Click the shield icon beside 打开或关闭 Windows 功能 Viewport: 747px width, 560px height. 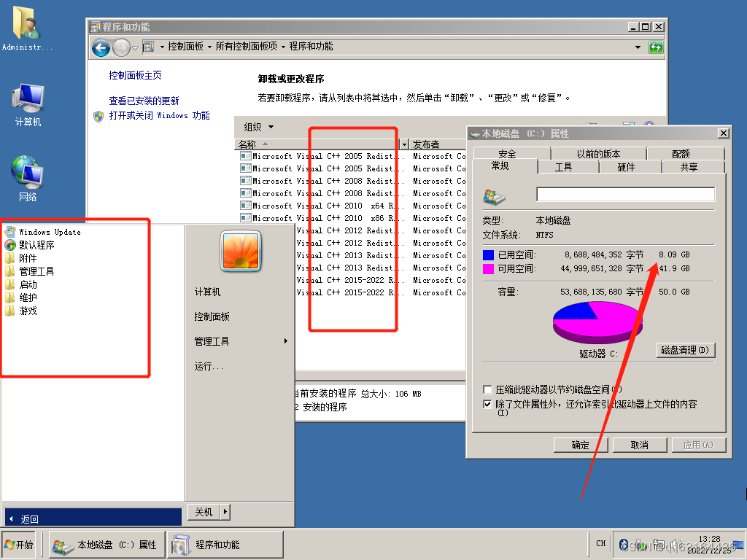click(98, 116)
